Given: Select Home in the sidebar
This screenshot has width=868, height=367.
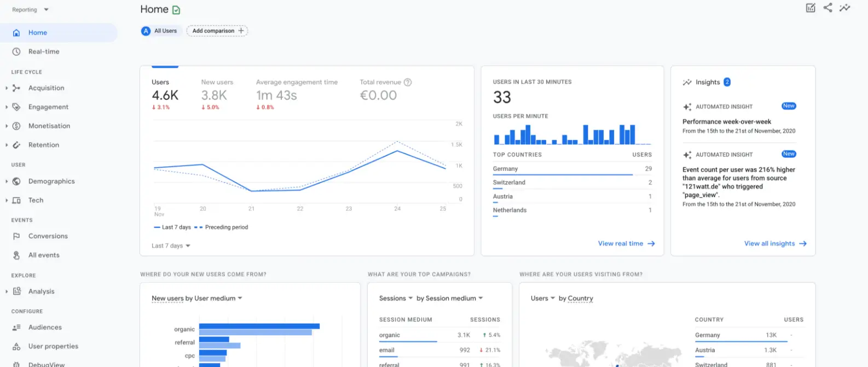Looking at the screenshot, I should 59,33.
